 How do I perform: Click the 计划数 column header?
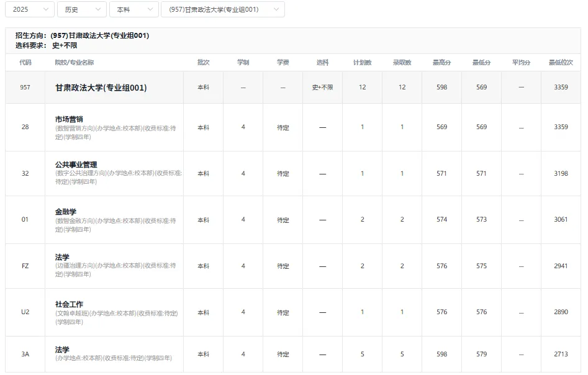(362, 63)
